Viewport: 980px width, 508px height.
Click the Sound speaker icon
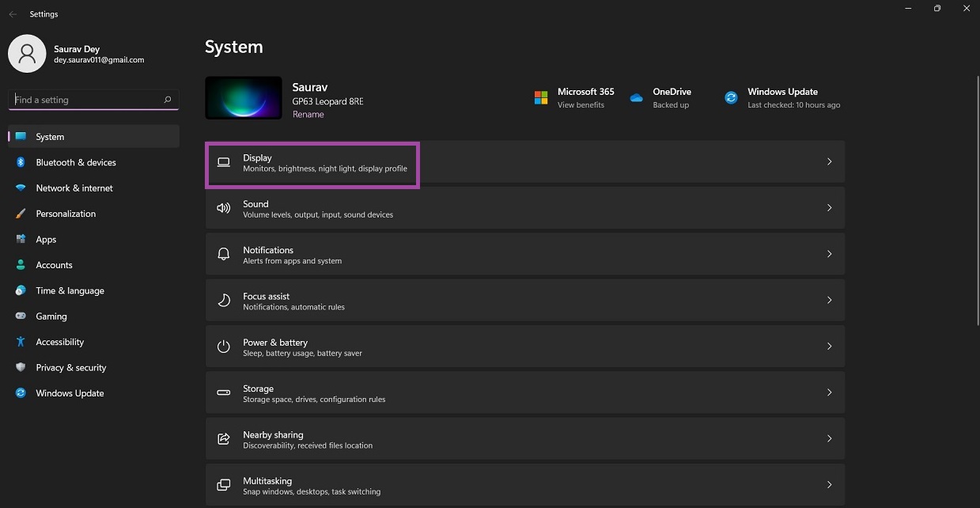[223, 208]
